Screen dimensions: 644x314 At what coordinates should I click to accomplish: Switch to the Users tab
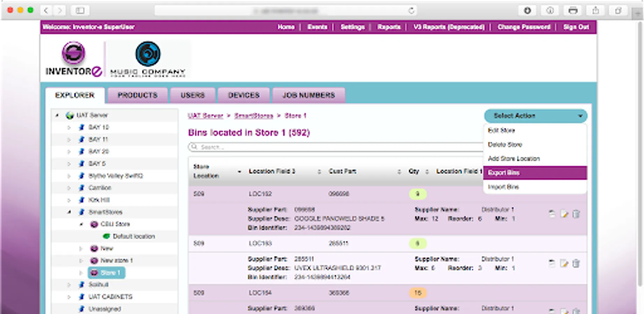point(193,95)
